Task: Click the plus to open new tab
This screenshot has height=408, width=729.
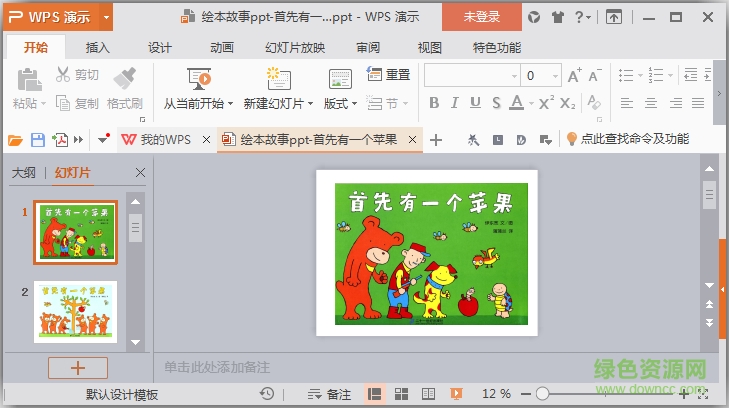Action: pos(436,140)
